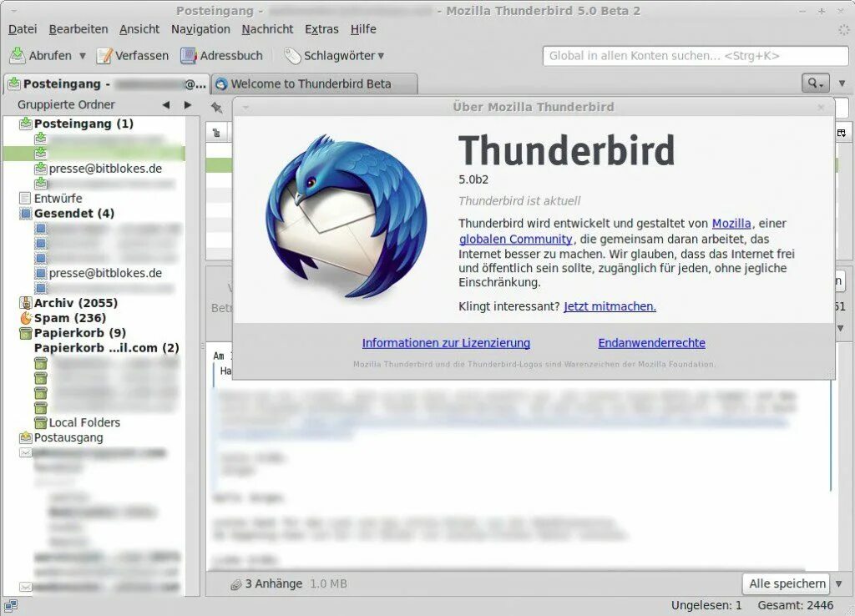Screen dimensions: 855x616
Task: Go to previous folder view arrow
Action: (166, 104)
